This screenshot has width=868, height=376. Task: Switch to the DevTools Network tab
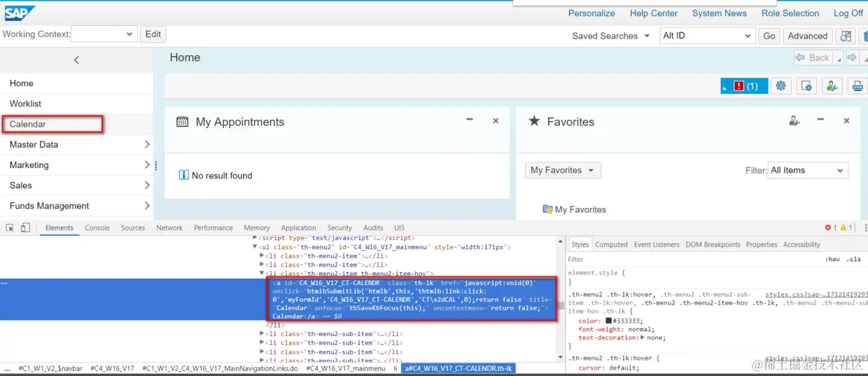[x=169, y=228]
